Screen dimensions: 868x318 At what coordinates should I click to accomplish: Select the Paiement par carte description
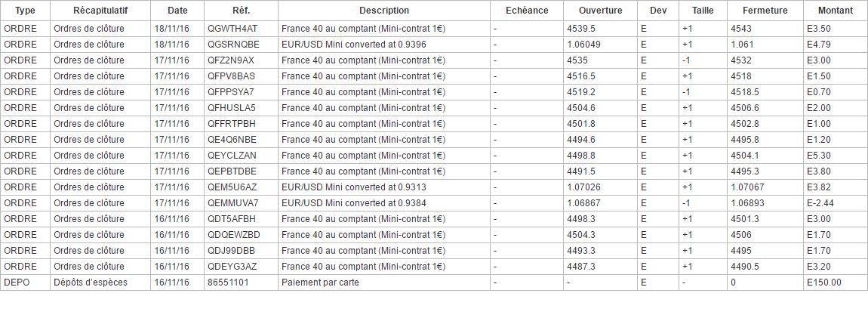[x=320, y=282]
